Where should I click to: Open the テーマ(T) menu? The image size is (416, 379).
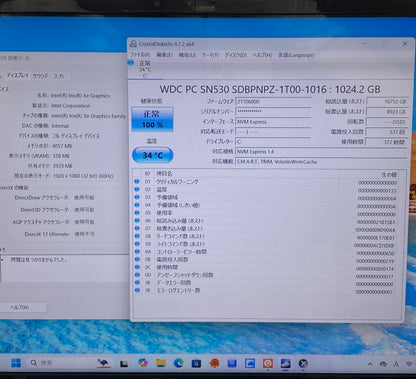coord(210,55)
